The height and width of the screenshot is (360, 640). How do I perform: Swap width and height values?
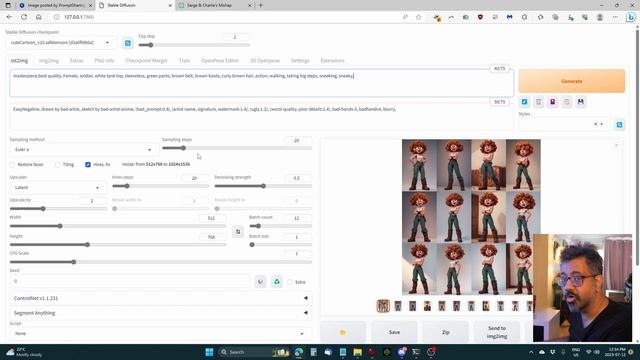[238, 232]
